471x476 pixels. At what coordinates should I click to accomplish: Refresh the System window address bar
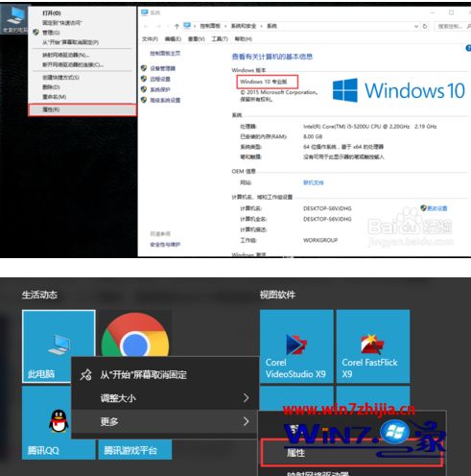point(425,26)
